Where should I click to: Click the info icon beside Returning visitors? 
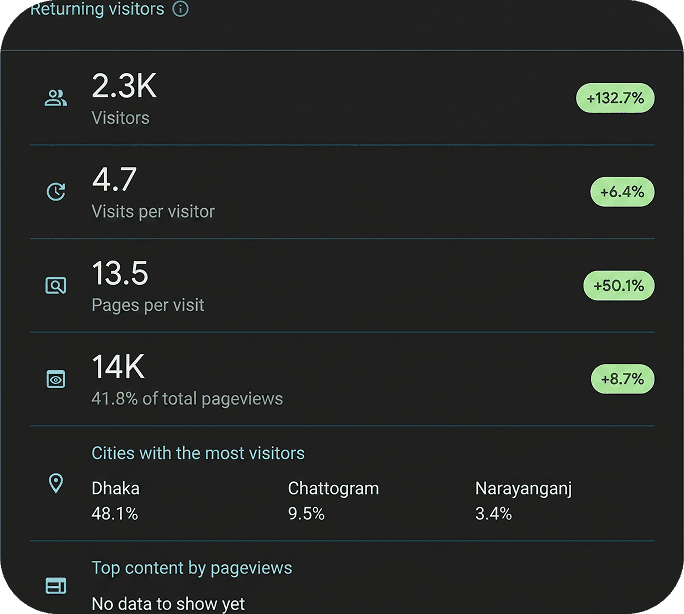(180, 9)
